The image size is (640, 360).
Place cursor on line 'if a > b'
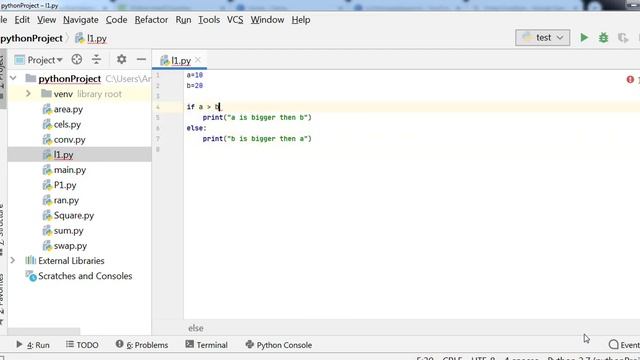point(204,107)
